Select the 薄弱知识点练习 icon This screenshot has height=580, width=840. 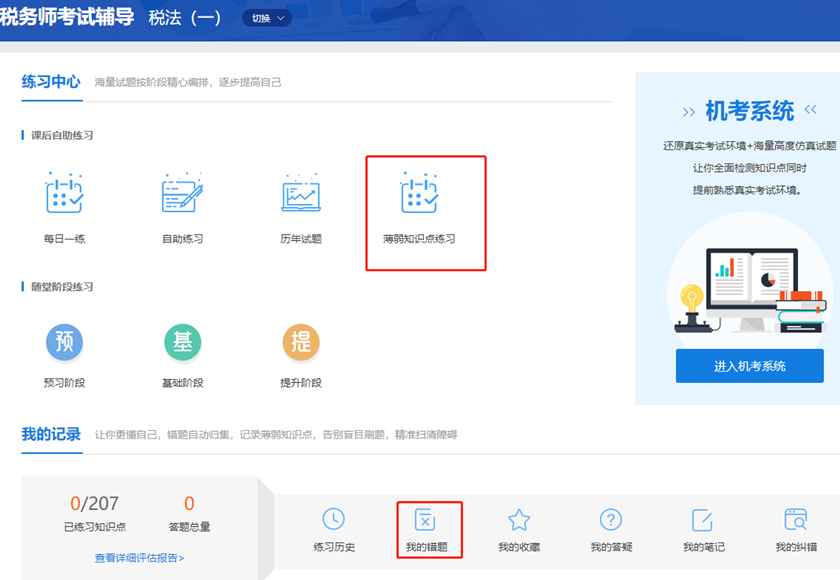419,193
